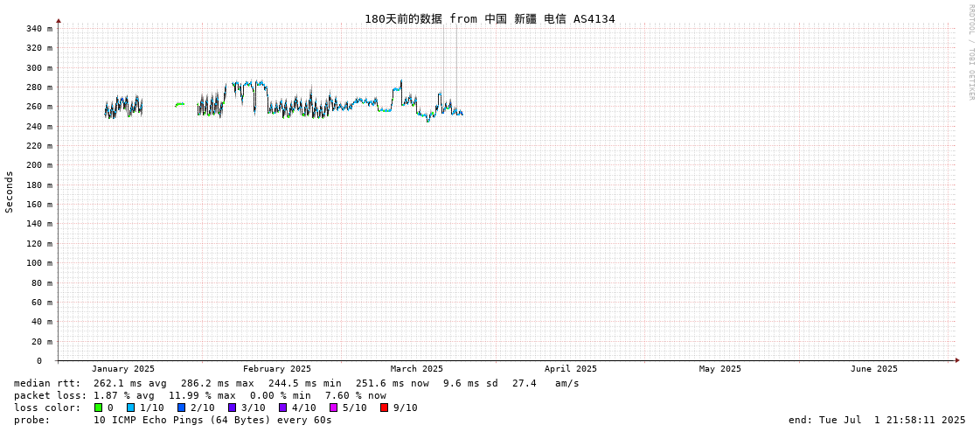Click the '80 m' y-axis tick label

tap(42, 282)
